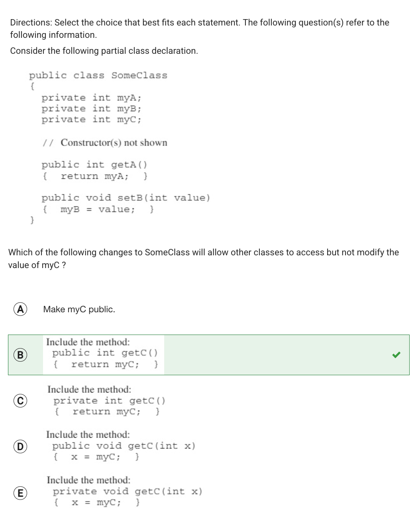Click the setB method line in code
420x517 pixels.
[x=126, y=198]
